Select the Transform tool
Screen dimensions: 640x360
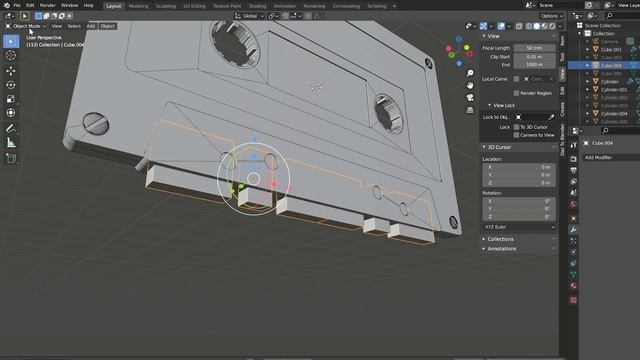pos(11,113)
